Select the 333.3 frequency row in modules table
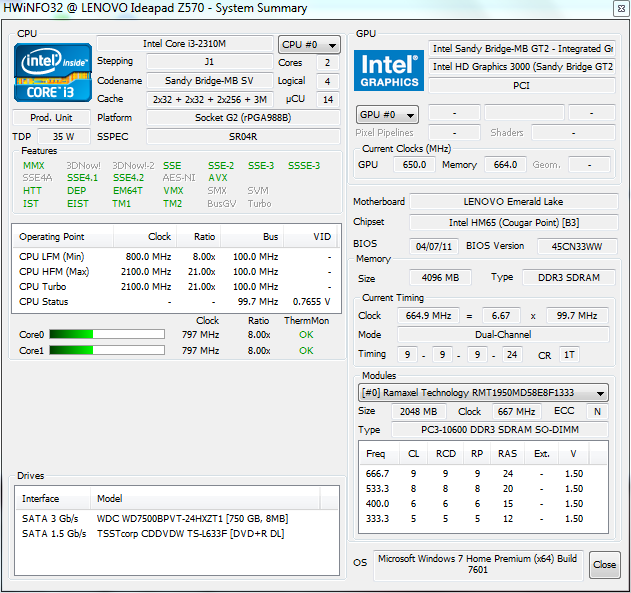Image resolution: width=631 pixels, height=593 pixels. click(483, 519)
